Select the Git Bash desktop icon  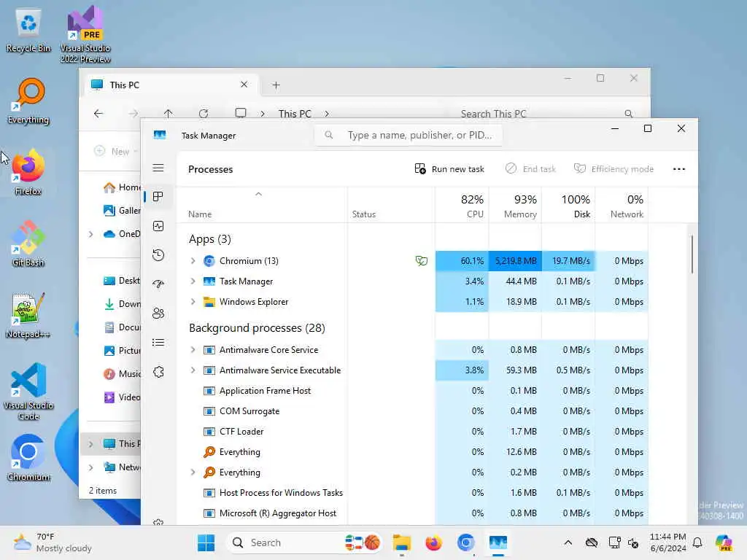pyautogui.click(x=28, y=244)
